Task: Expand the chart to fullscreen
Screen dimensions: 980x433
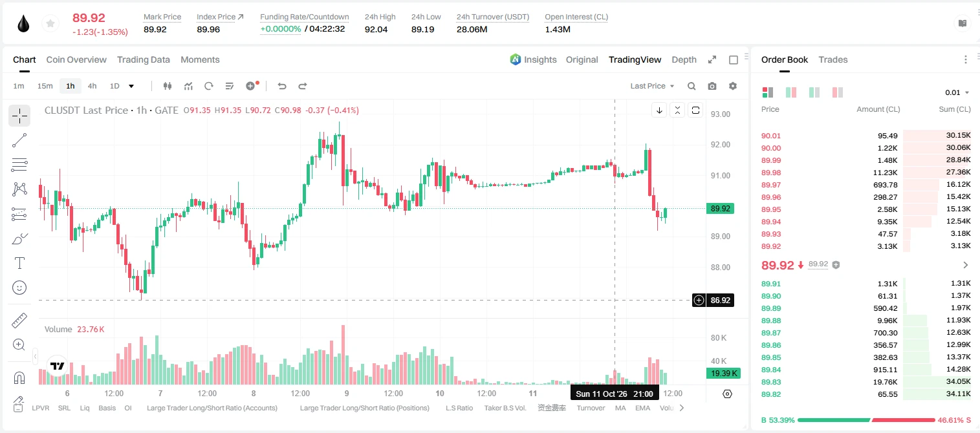Action: [x=712, y=59]
